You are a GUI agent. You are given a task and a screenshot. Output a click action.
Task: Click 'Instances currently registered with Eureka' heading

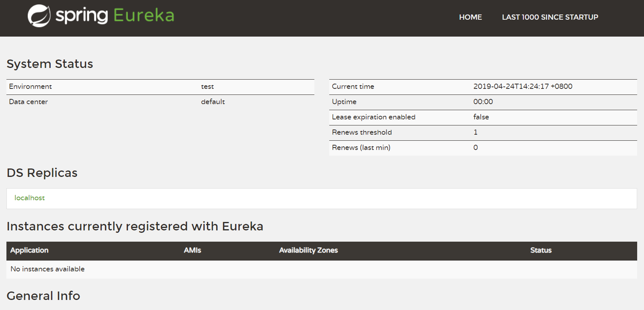pos(135,226)
